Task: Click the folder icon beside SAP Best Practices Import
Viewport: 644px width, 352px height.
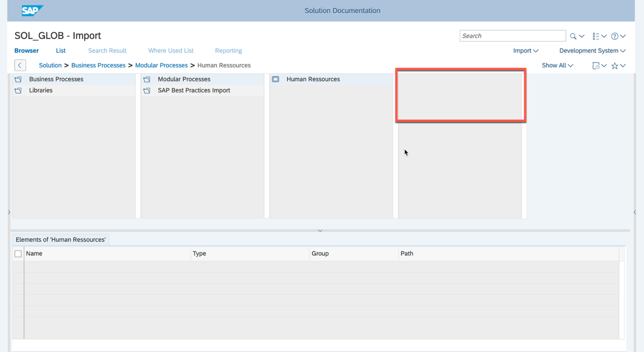Action: pyautogui.click(x=147, y=90)
